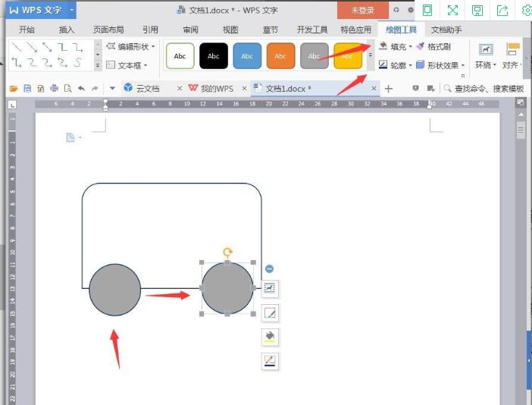532x405 pixels.
Task: Select the double-headed arrow line shape
Action: point(47,47)
